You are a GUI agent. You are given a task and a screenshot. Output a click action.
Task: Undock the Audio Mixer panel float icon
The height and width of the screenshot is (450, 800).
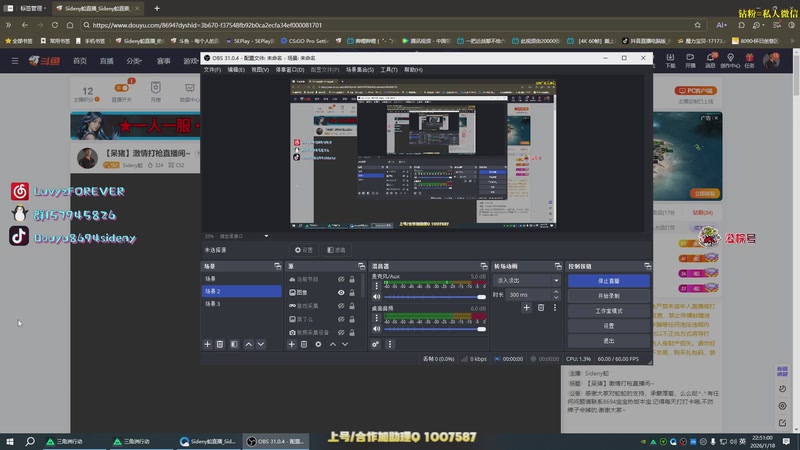[484, 266]
